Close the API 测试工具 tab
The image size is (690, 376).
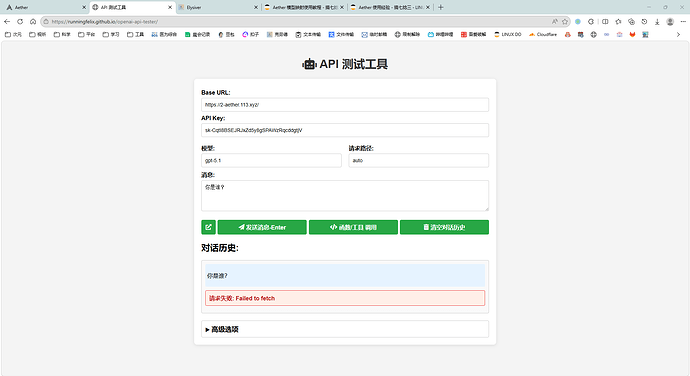tap(170, 7)
